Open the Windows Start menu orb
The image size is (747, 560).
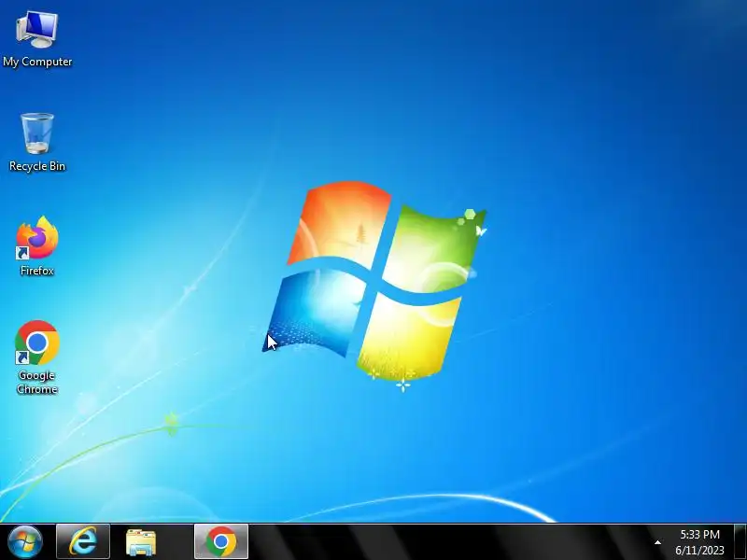[x=25, y=542]
